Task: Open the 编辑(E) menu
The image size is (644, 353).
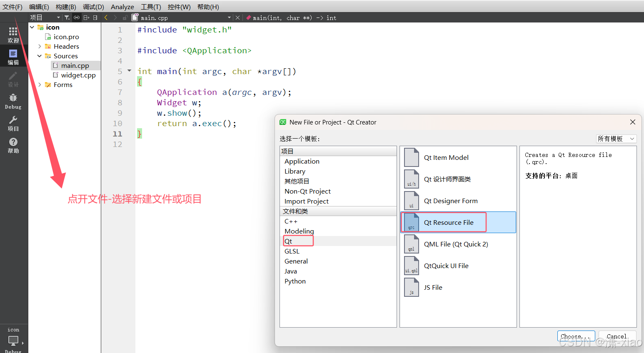Action: (39, 7)
